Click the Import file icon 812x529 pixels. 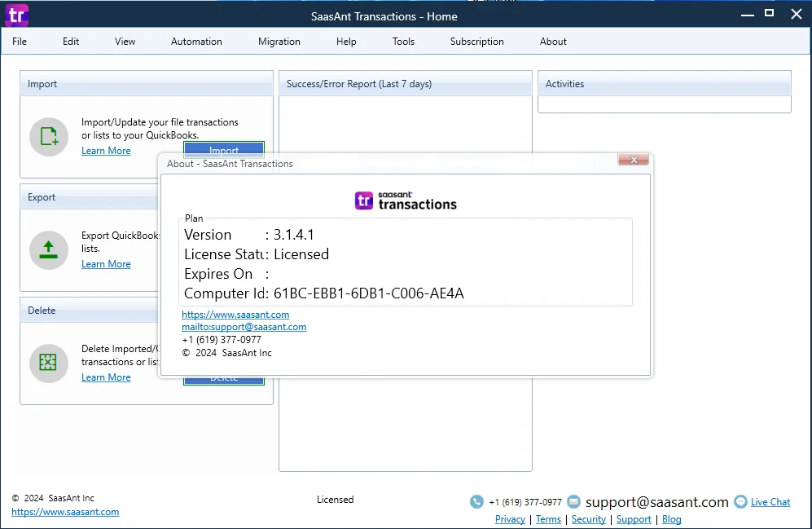49,137
